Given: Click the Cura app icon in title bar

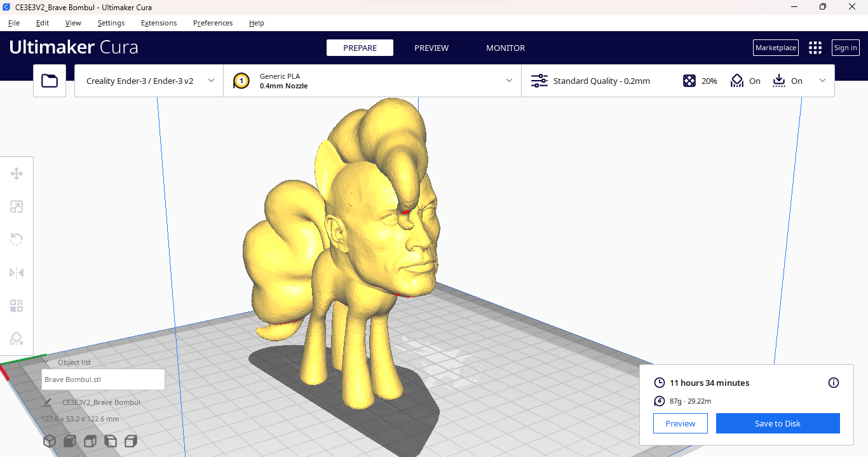Looking at the screenshot, I should [6, 6].
